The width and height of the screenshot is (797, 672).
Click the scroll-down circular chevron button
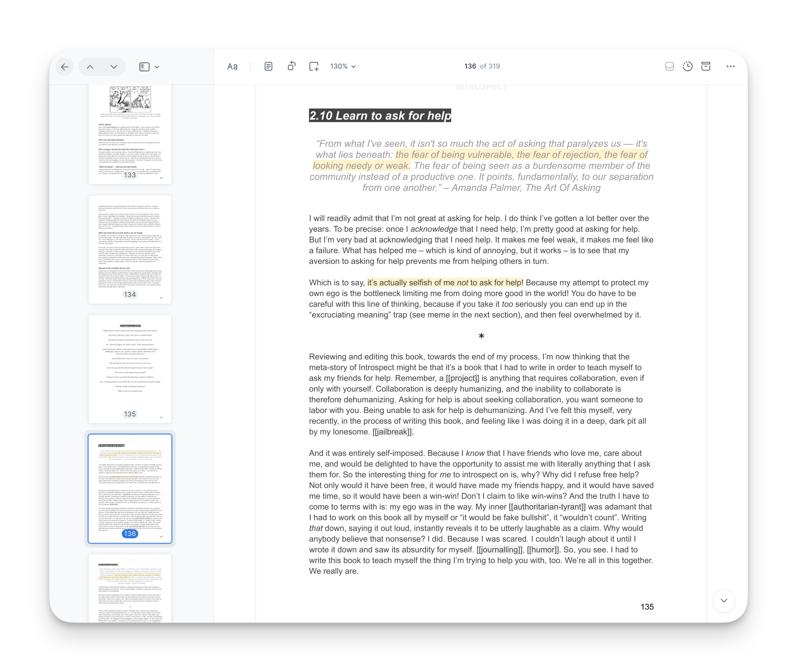[724, 601]
